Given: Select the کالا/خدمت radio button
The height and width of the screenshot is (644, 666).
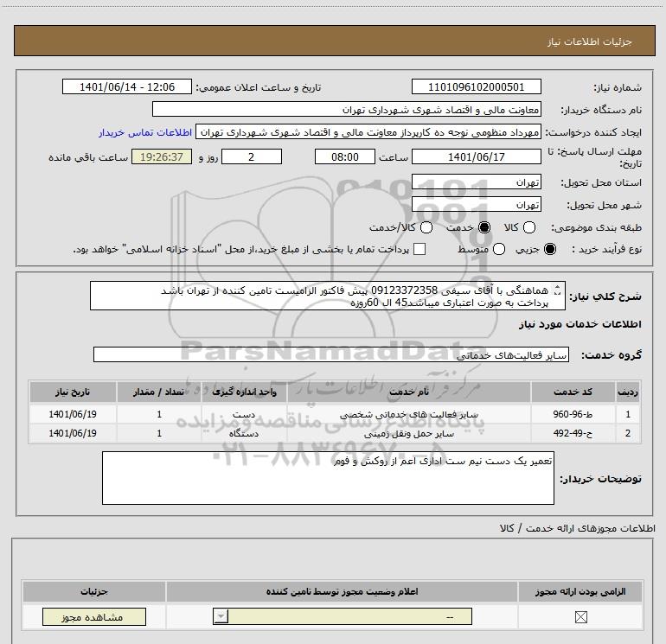Looking at the screenshot, I should coord(426,227).
